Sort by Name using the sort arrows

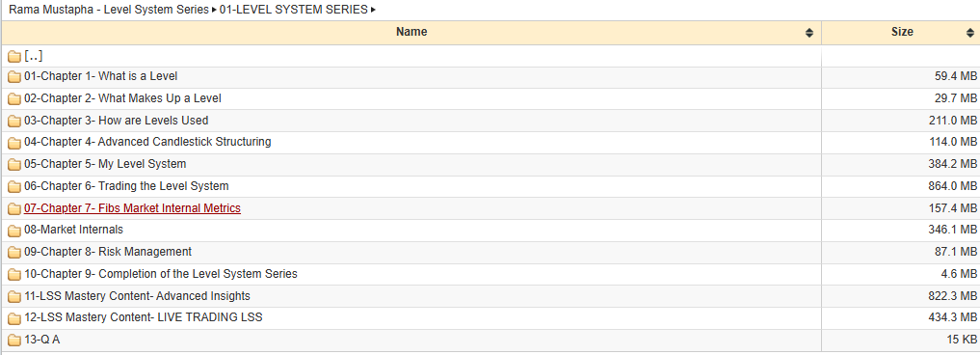click(x=809, y=33)
